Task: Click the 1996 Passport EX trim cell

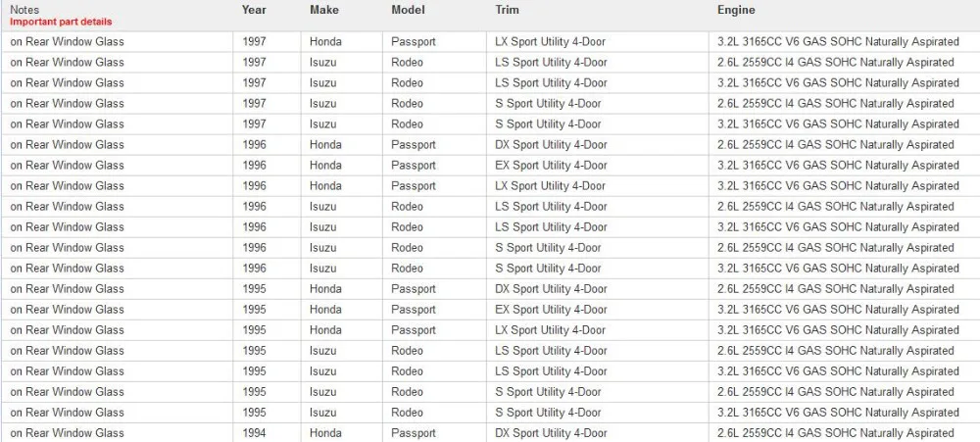Action: (x=598, y=165)
